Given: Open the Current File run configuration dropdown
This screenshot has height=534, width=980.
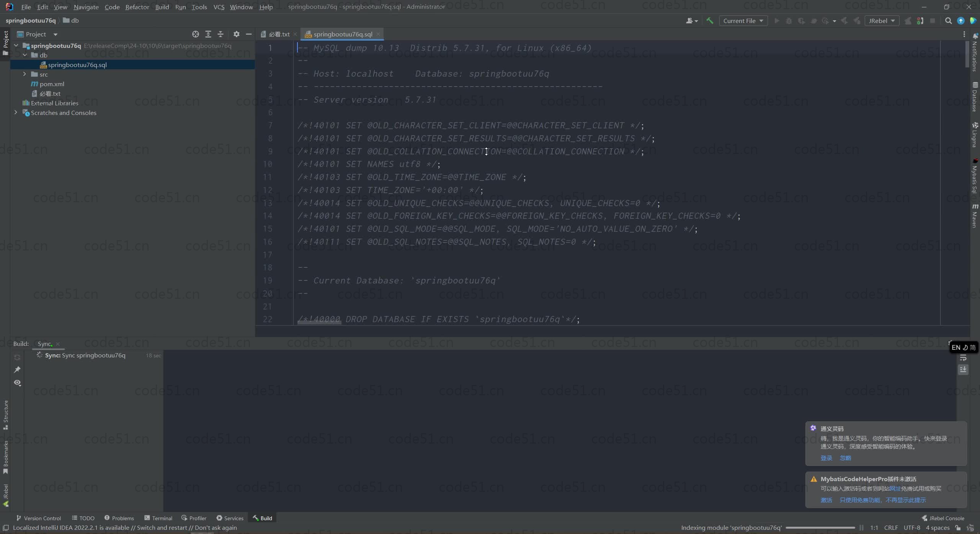Looking at the screenshot, I should pos(743,21).
